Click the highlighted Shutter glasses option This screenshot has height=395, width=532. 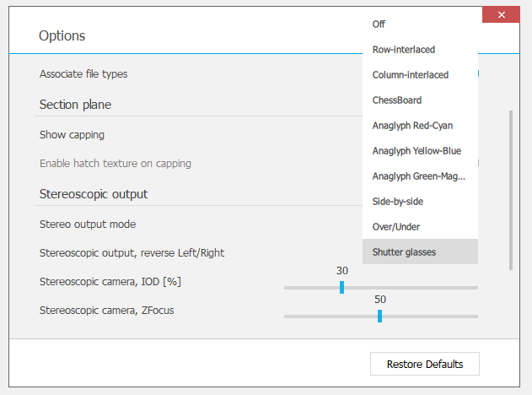[x=405, y=252]
